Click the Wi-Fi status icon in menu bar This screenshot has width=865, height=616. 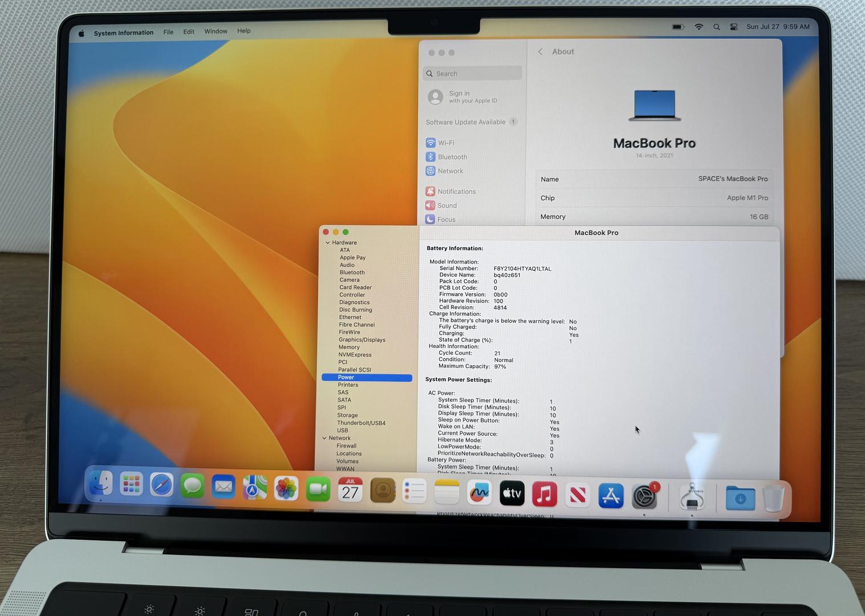[699, 27]
